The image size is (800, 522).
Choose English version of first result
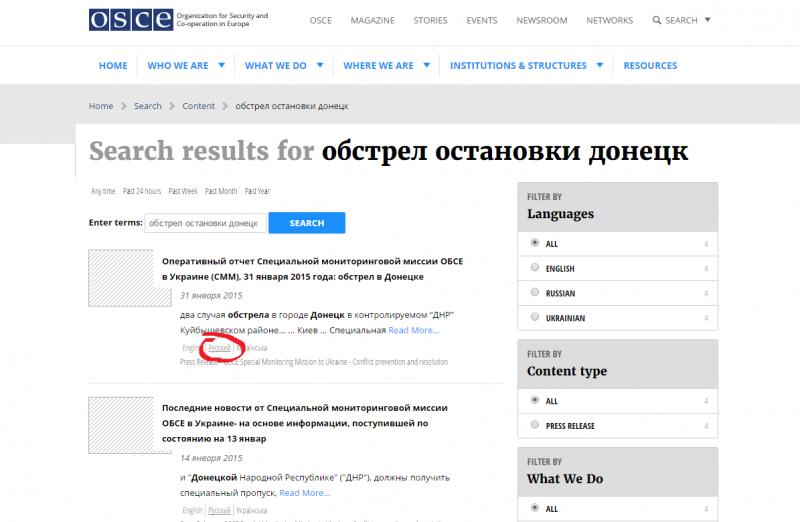tap(190, 347)
